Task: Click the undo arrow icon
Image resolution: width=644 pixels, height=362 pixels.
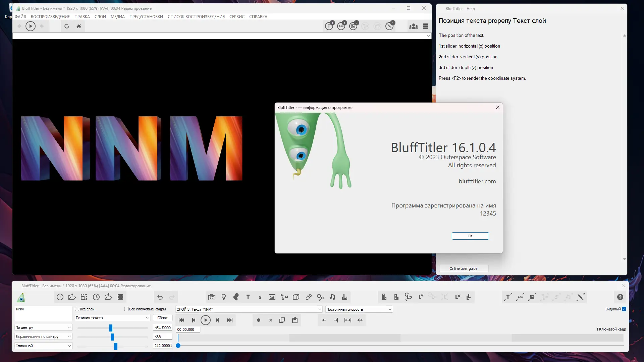Action: [160, 297]
